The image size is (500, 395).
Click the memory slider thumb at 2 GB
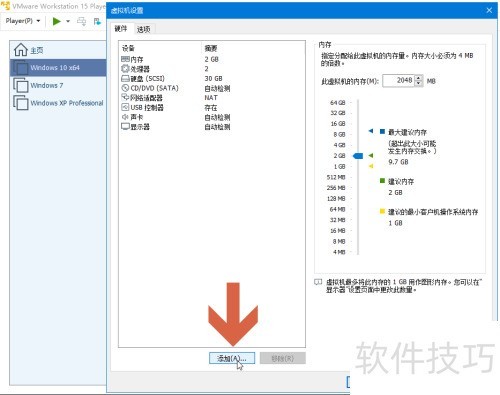click(358, 156)
